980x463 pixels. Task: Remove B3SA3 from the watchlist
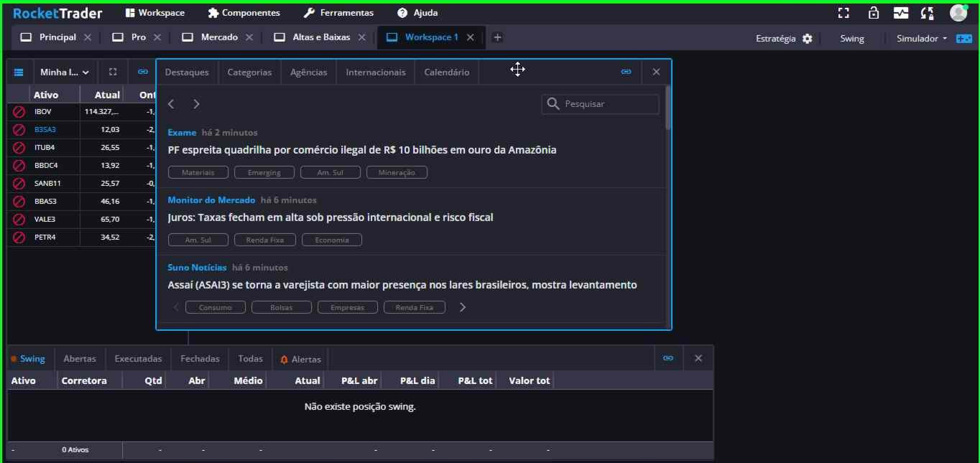[19, 130]
